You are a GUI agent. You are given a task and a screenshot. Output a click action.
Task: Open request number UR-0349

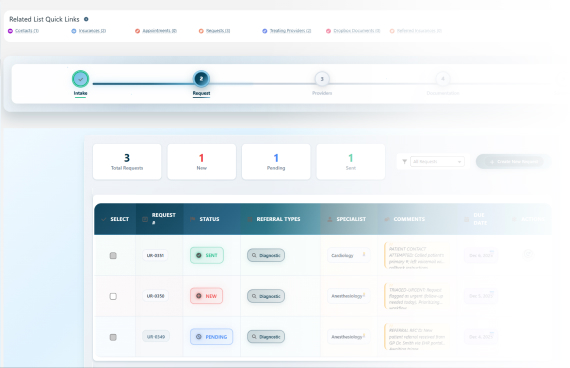[x=156, y=337]
